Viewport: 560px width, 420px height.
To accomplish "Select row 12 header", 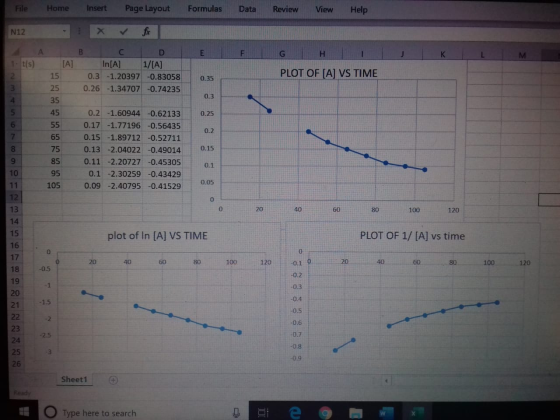I will click(14, 197).
